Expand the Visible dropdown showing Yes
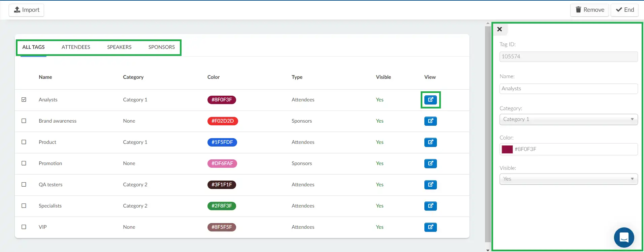Screen dimensions: 644x252 click(569, 179)
